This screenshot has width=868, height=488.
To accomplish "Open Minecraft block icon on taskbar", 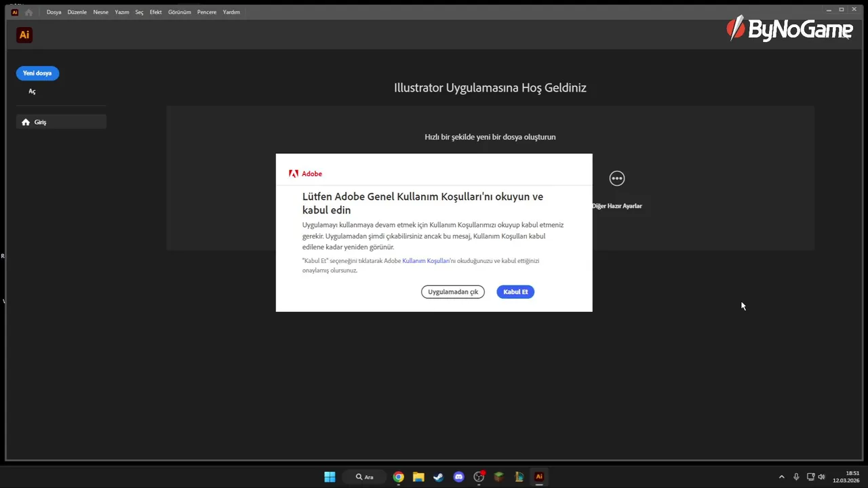I will [499, 476].
